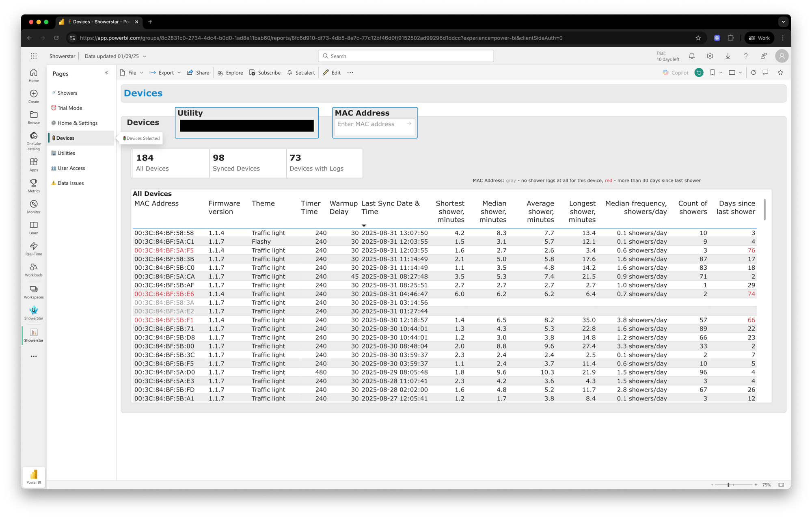Expand the View options dropdown arrow
This screenshot has width=812, height=517.
pyautogui.click(x=741, y=73)
